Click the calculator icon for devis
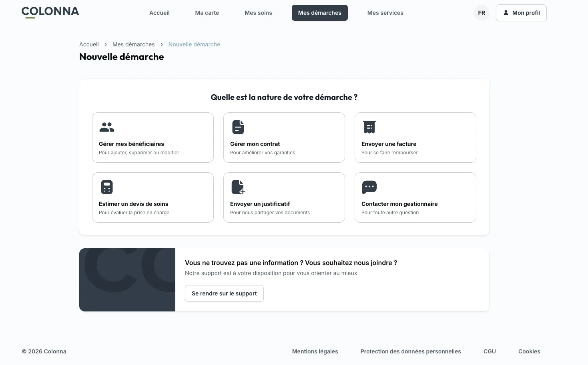 pyautogui.click(x=107, y=187)
